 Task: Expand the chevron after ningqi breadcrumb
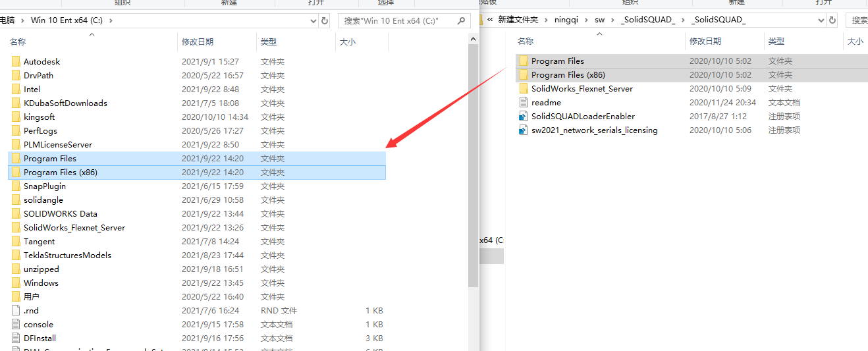click(x=587, y=20)
